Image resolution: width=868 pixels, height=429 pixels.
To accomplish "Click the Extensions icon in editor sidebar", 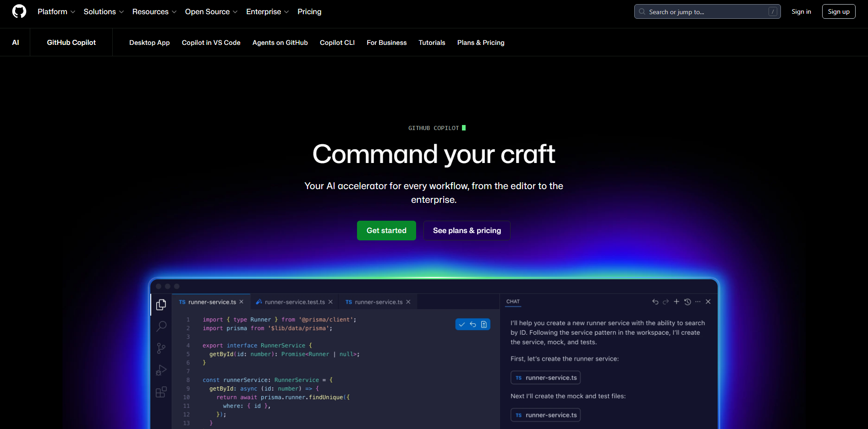I will point(161,392).
